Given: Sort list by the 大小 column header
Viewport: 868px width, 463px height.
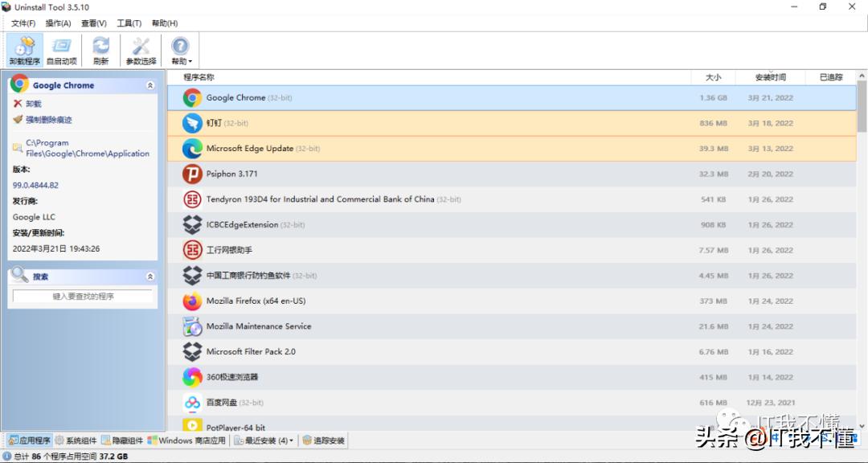Looking at the screenshot, I should [713, 77].
